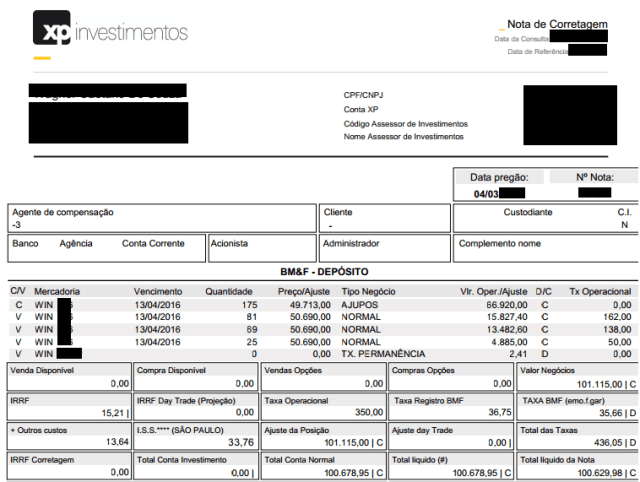Screen dimensions: 640x482
Task: Select the 'Nota de Corretagem' title
Action: click(557, 24)
